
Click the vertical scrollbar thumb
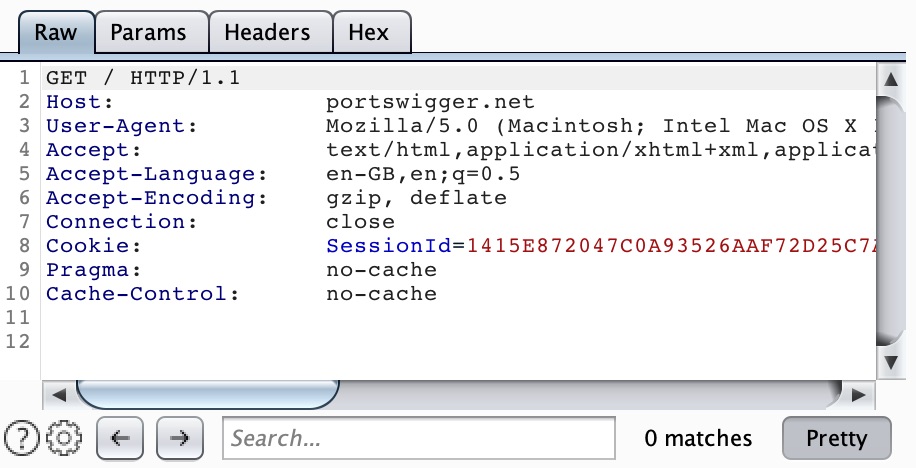point(891,220)
